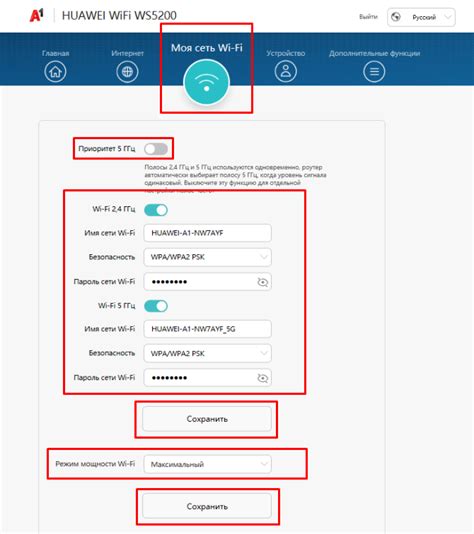474x534 pixels.
Task: Click the Выйти logout link
Action: click(368, 17)
